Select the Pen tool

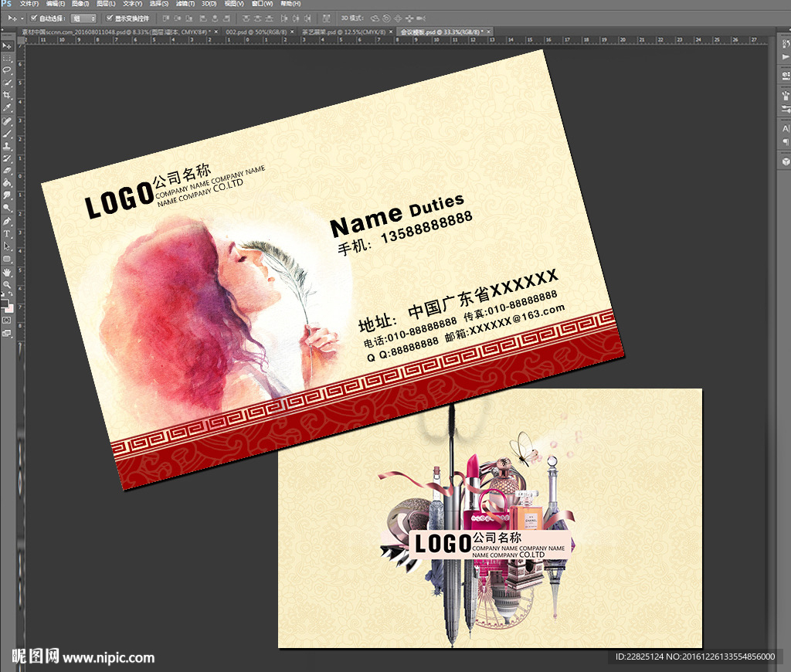6,222
